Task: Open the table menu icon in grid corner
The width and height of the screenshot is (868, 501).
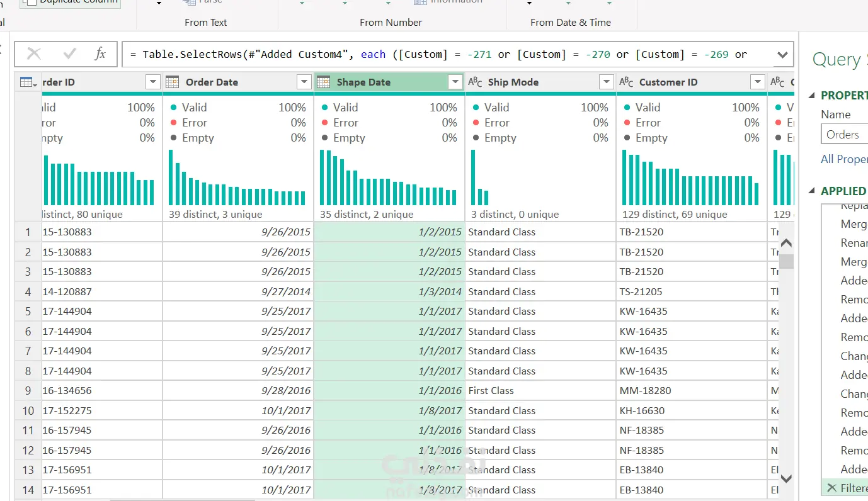Action: [x=28, y=82]
